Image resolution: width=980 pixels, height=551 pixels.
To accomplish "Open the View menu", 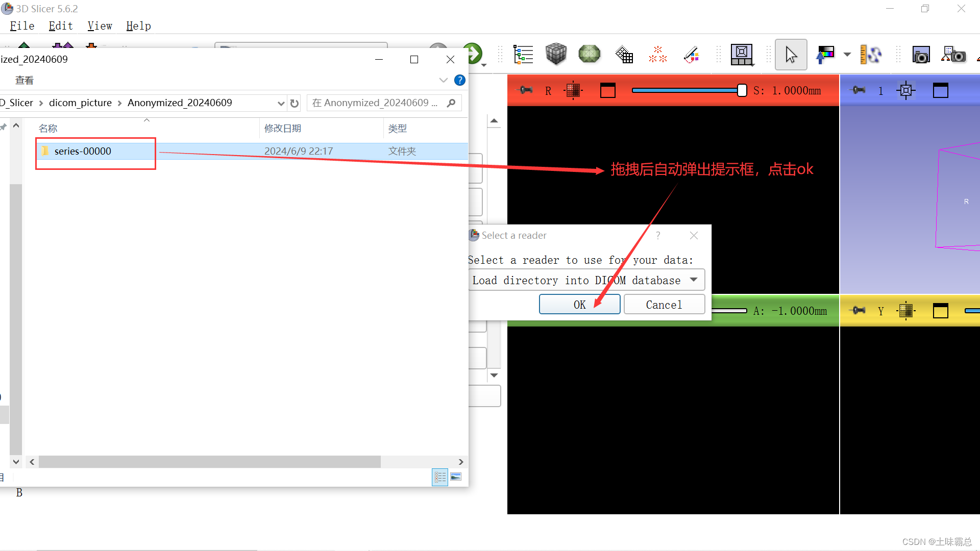I will (100, 26).
